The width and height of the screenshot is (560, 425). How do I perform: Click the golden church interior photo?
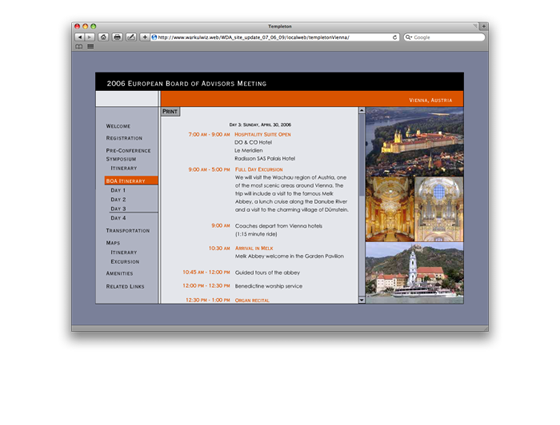(390, 209)
